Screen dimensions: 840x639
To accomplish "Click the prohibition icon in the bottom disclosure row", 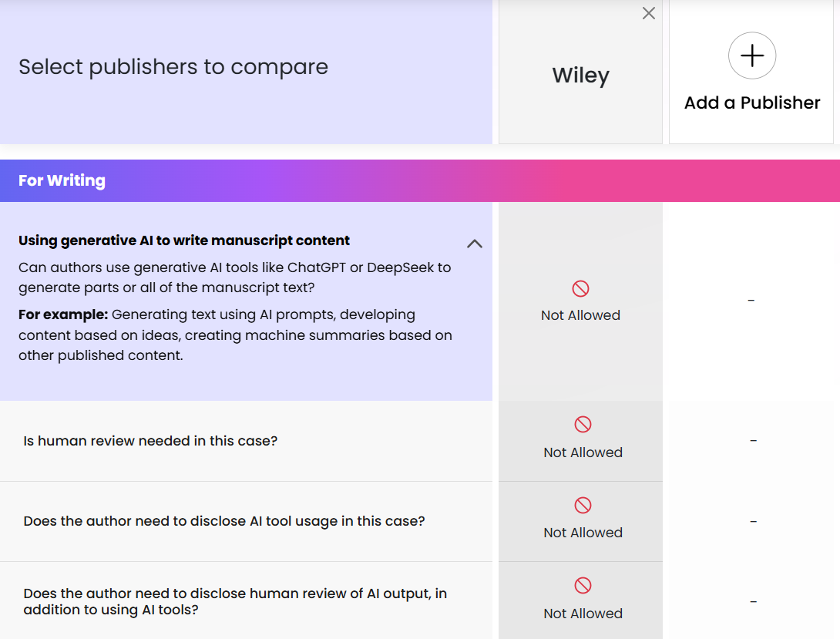I will pos(583,586).
